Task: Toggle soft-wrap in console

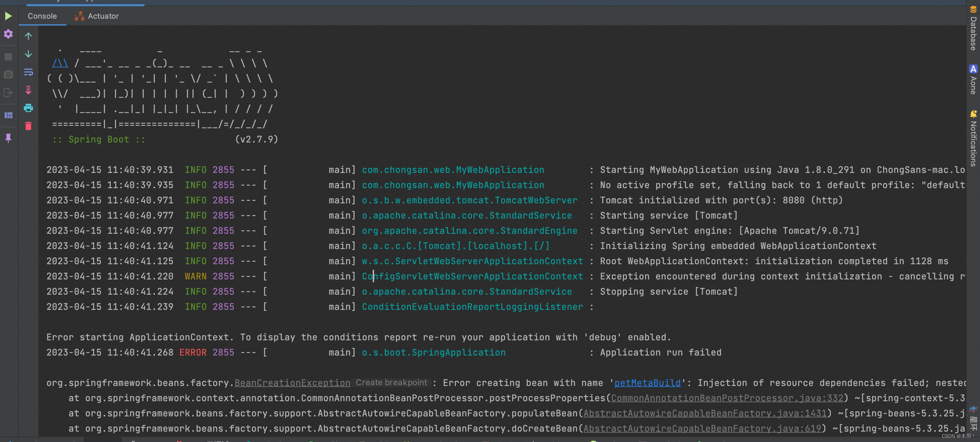Action: pyautogui.click(x=28, y=72)
